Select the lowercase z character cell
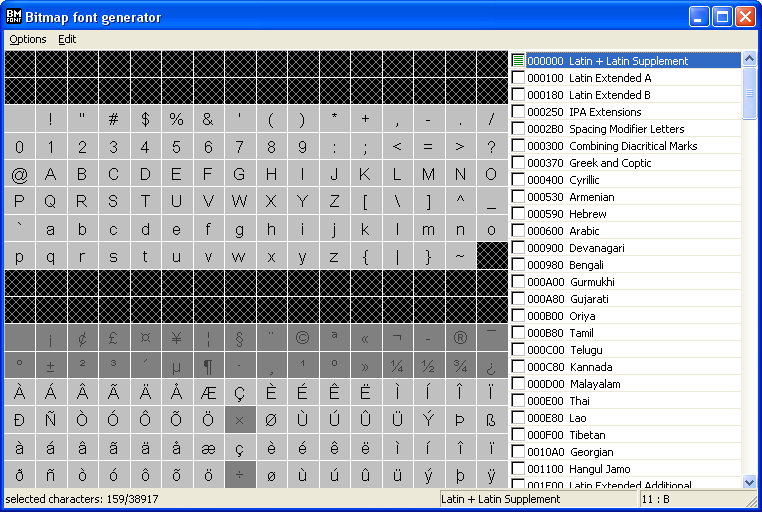Screen dimensions: 762x512 pyautogui.click(x=334, y=256)
